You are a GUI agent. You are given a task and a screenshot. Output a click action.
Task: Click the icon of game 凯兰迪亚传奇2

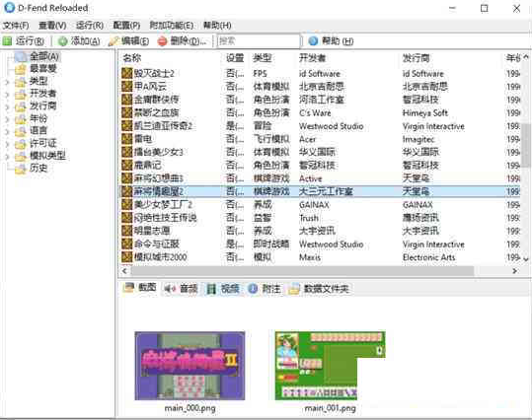127,126
